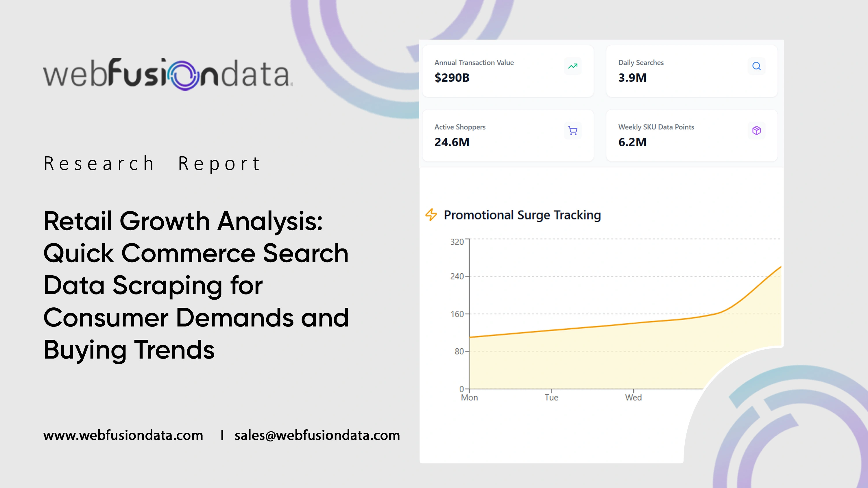Click the 0 y-axis value
868x488 pixels.
click(x=462, y=389)
